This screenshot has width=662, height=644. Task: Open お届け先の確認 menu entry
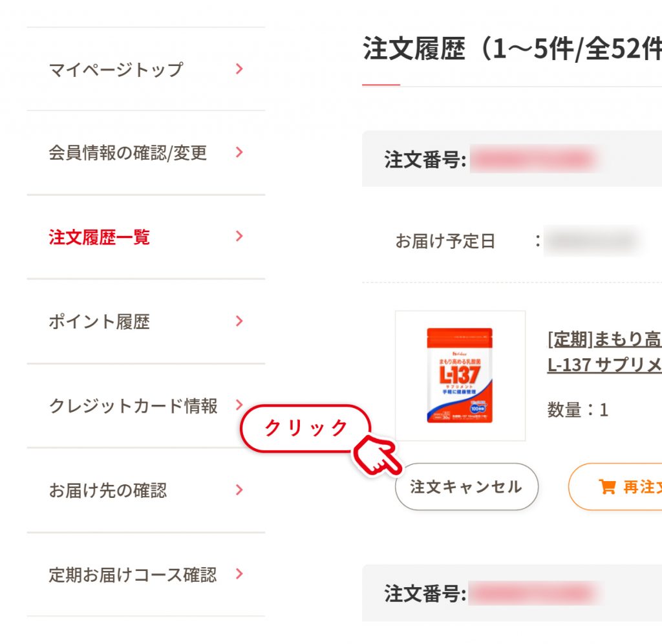point(145,490)
